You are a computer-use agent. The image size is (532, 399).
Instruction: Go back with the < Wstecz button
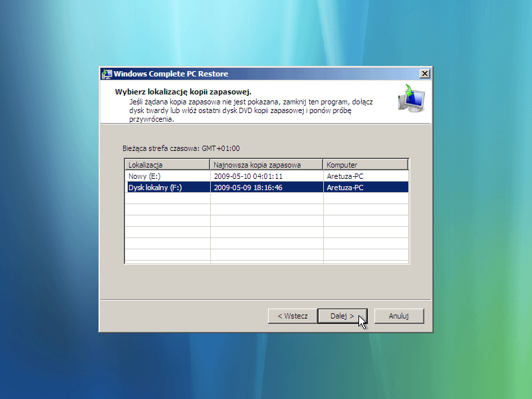[x=293, y=316]
